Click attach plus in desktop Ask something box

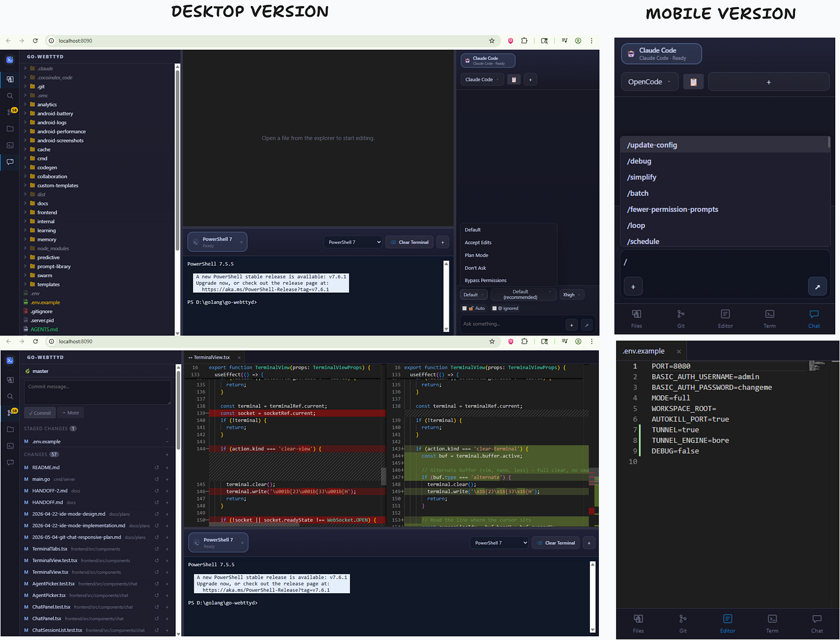tap(571, 324)
